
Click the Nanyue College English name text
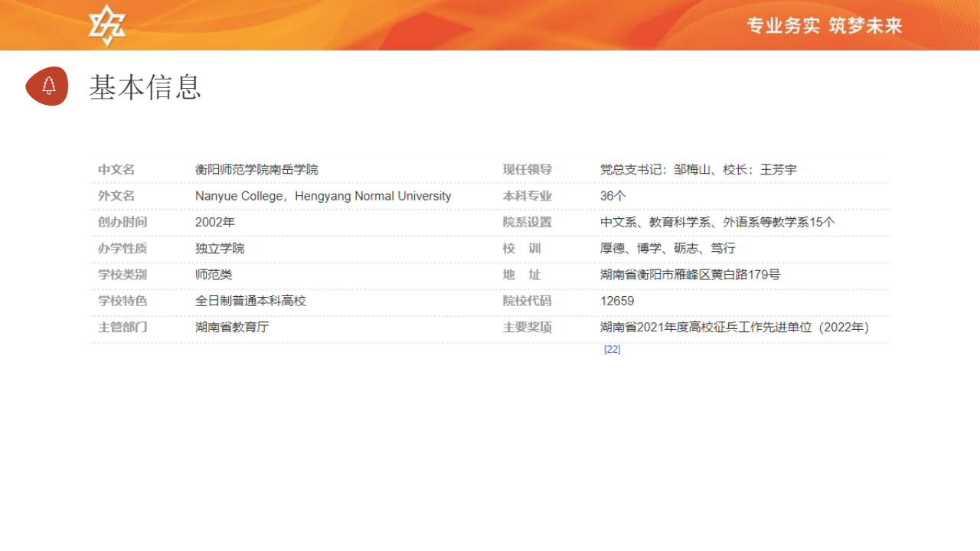click(x=322, y=196)
